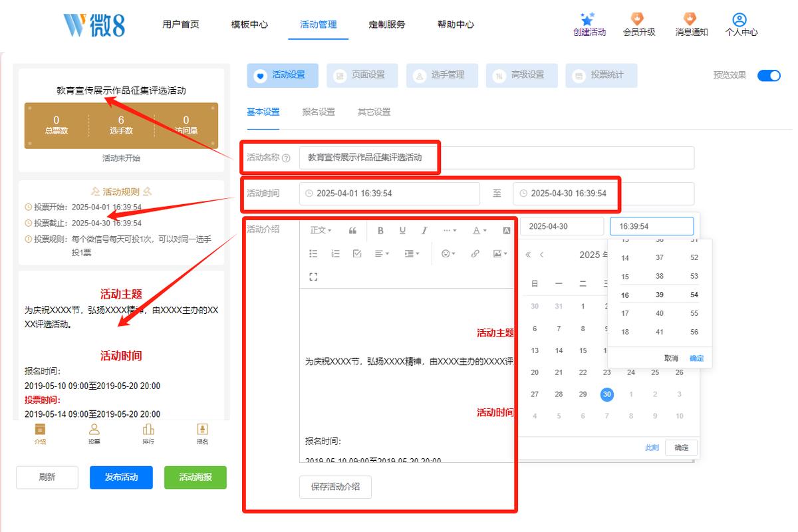Go to previous month in calendar
The height and width of the screenshot is (532, 798).
point(542,255)
